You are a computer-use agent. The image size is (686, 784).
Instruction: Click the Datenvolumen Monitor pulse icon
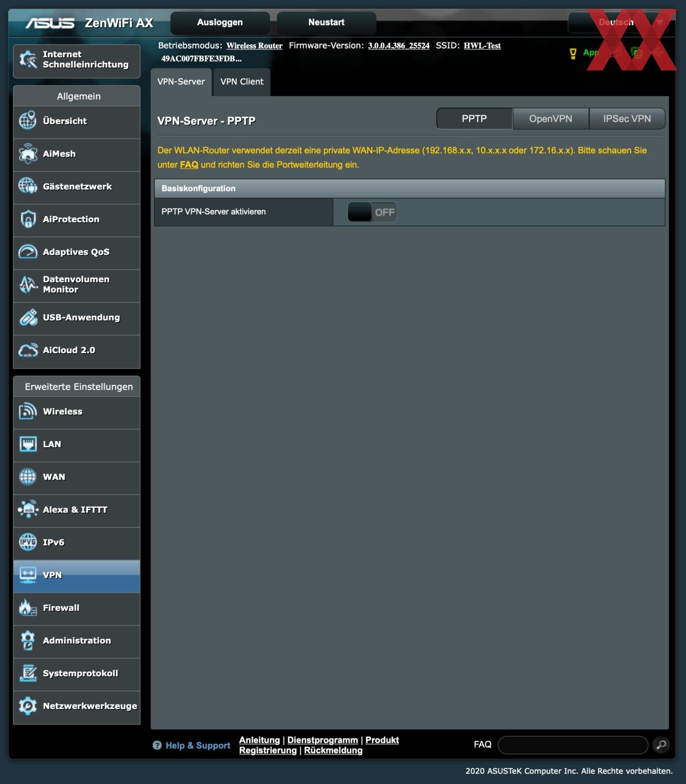point(28,284)
